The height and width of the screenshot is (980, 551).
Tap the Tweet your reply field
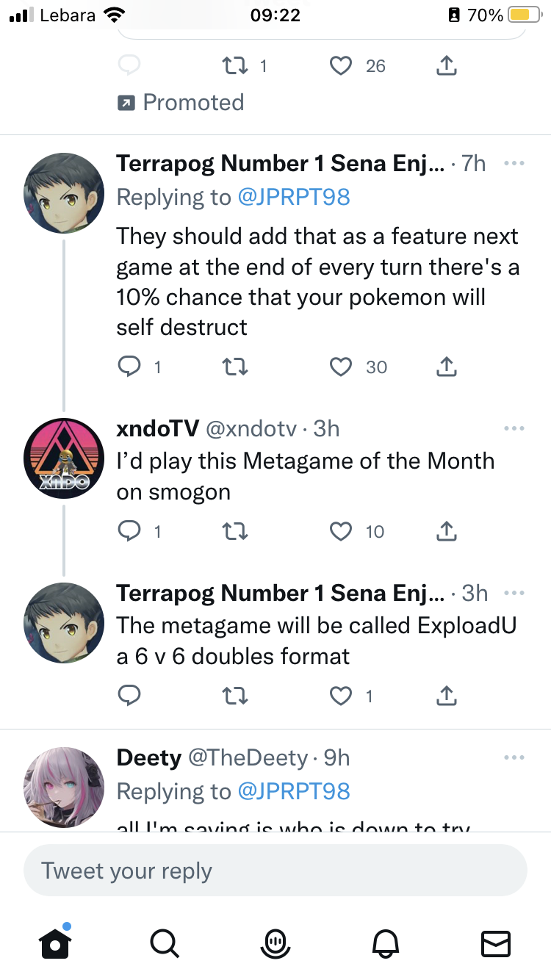(275, 871)
